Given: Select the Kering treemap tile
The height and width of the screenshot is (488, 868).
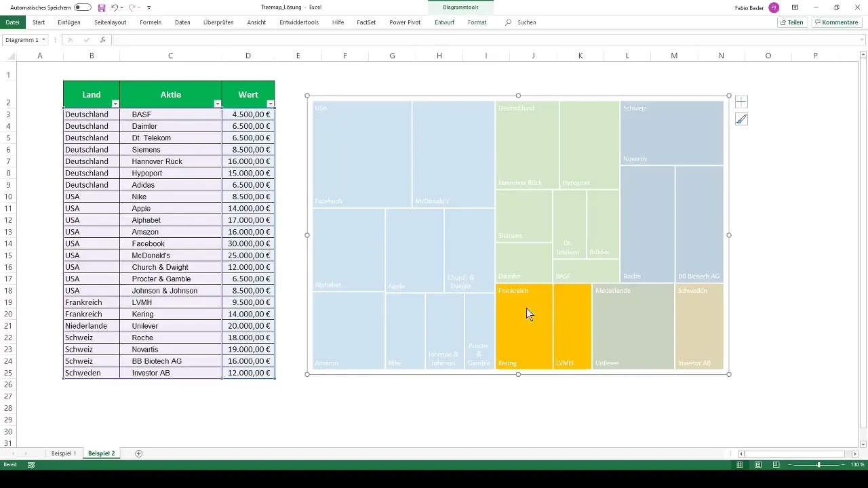Looking at the screenshot, I should (x=524, y=326).
